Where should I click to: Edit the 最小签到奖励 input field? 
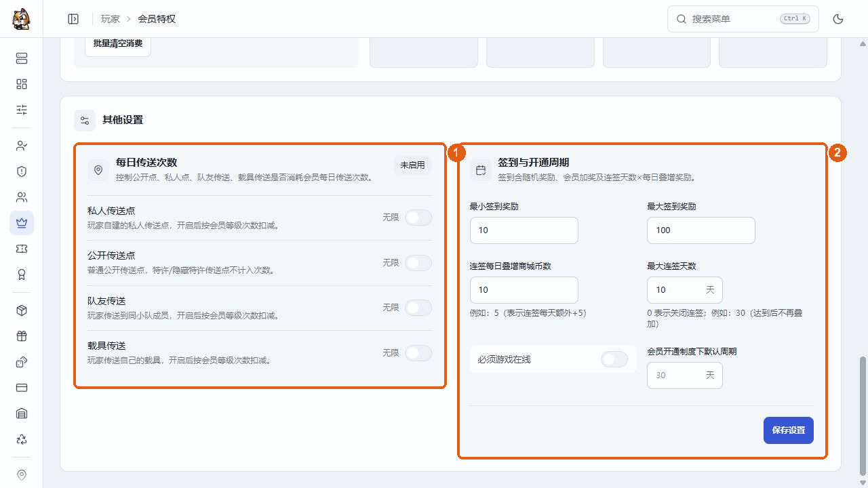524,230
